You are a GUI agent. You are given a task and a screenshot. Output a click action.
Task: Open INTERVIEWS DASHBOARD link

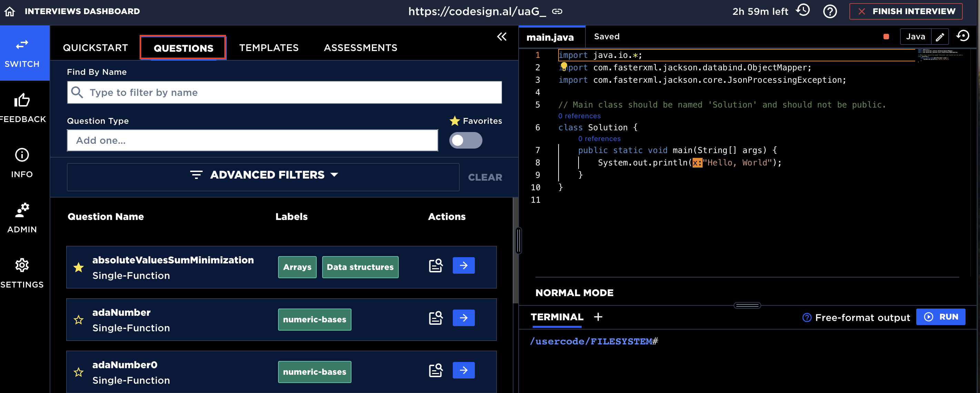(x=82, y=11)
